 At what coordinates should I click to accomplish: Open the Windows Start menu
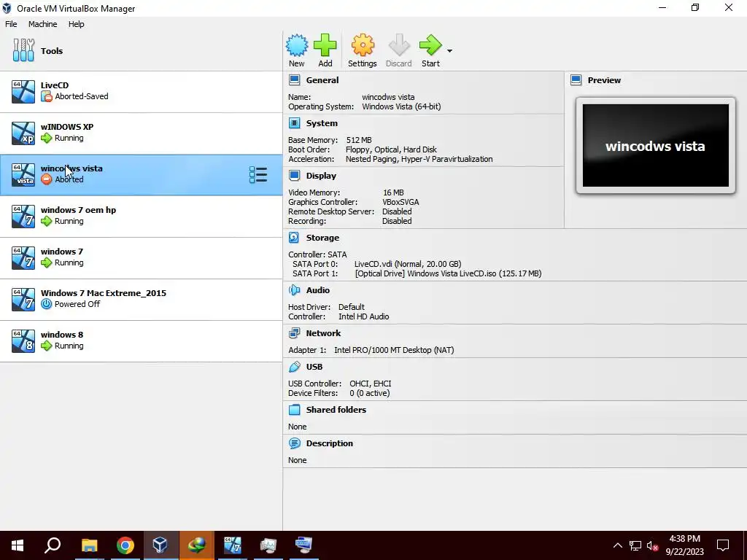(18, 545)
